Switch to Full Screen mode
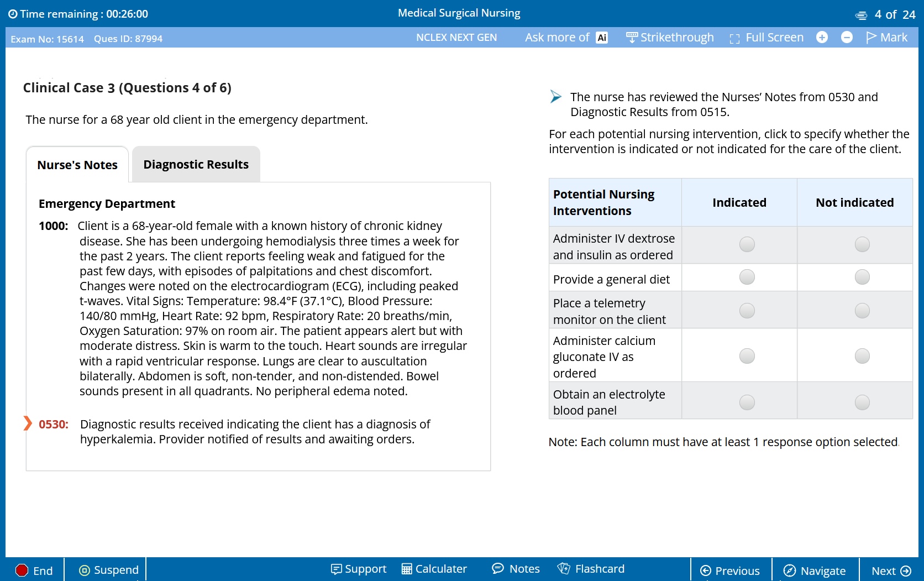The width and height of the screenshot is (924, 581). point(767,38)
